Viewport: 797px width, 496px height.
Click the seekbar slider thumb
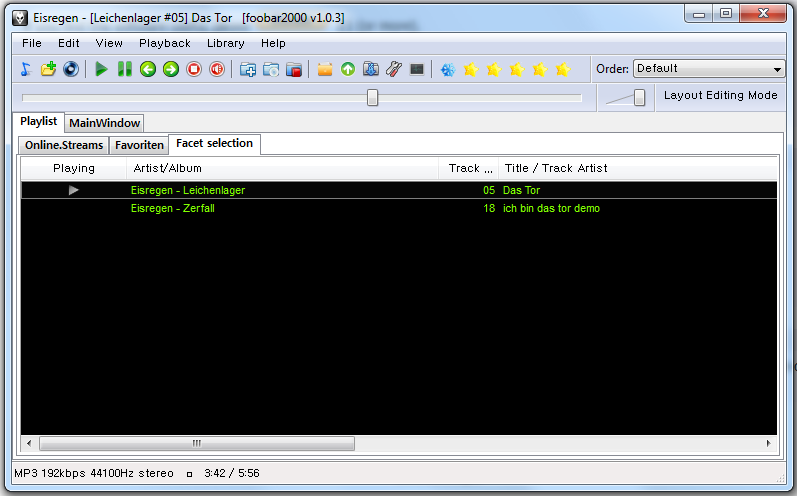click(x=373, y=98)
